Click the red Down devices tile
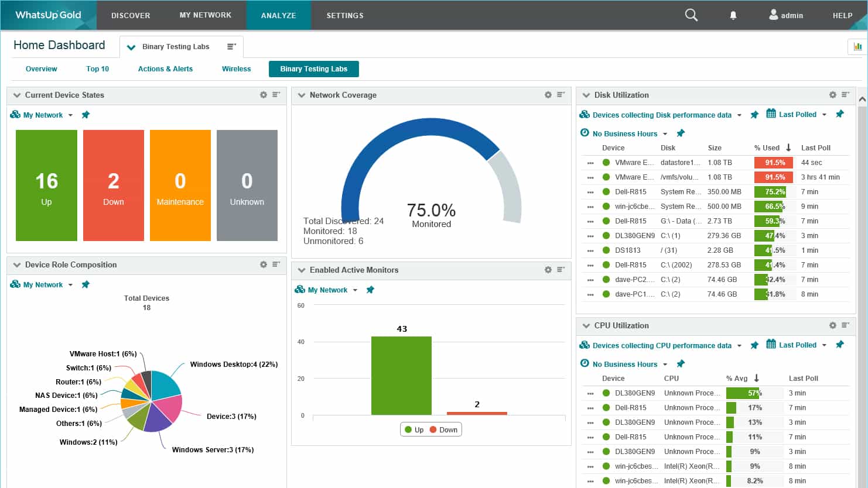Screen dimensions: 868x488 pos(113,185)
